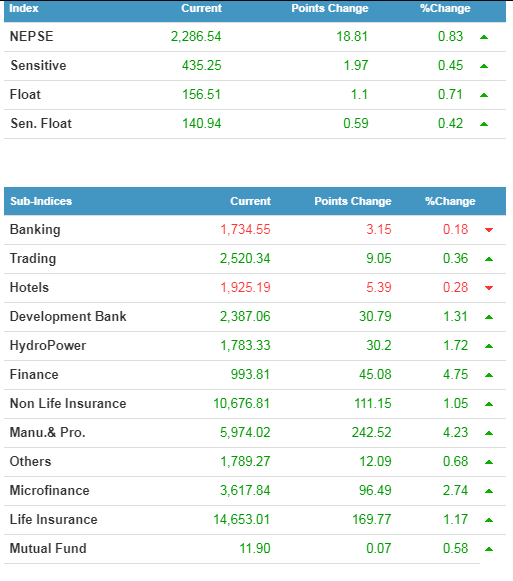The height and width of the screenshot is (581, 513).
Task: Click the Index column header
Action: (24, 8)
